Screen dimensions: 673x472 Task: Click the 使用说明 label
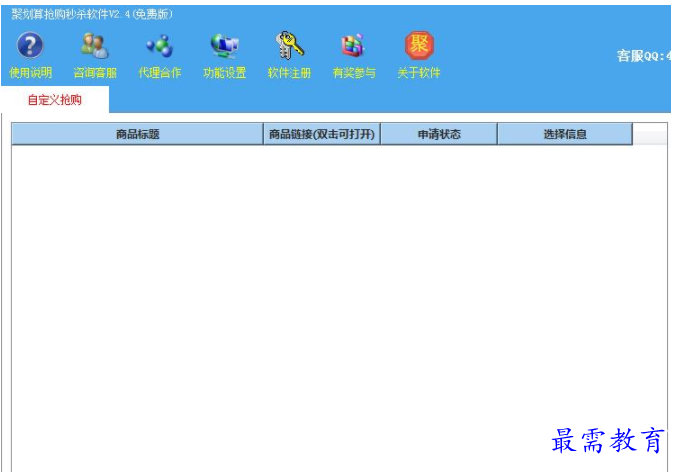(x=30, y=73)
